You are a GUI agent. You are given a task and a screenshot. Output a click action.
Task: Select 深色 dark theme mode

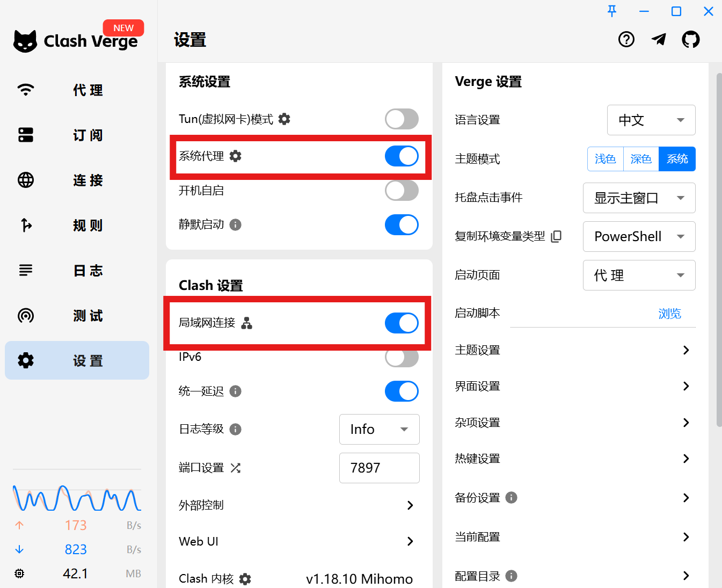click(641, 159)
